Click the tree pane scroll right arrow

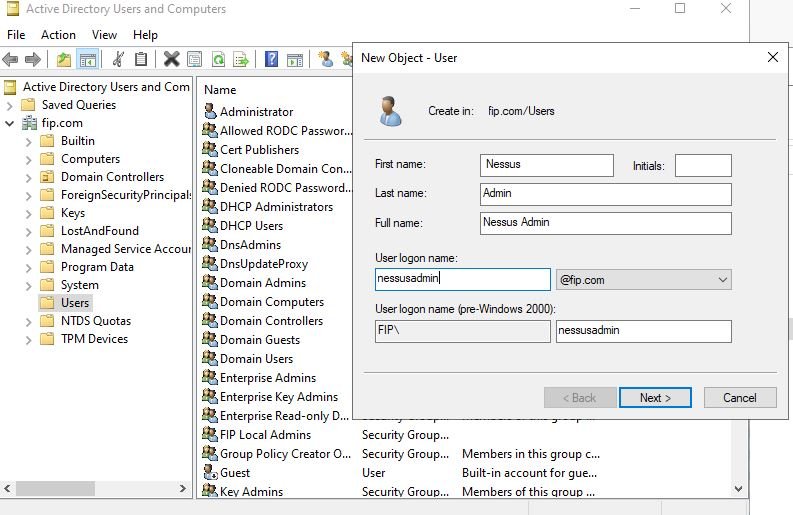click(x=183, y=489)
